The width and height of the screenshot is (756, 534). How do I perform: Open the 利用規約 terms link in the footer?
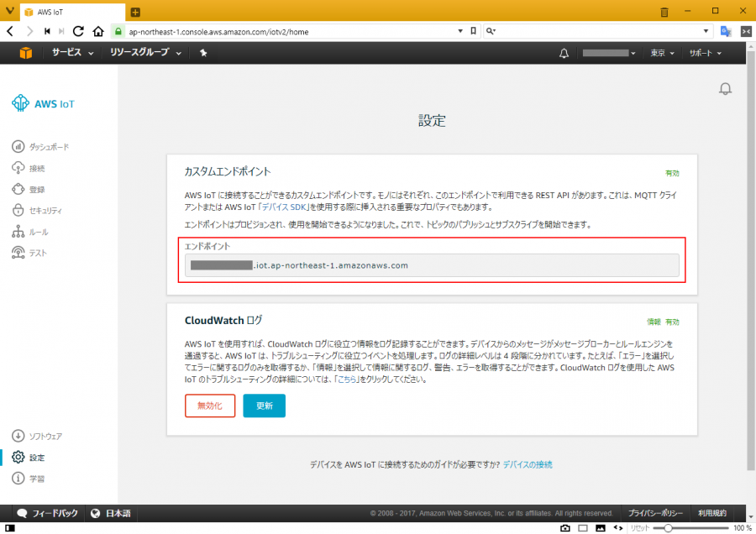pyautogui.click(x=712, y=513)
